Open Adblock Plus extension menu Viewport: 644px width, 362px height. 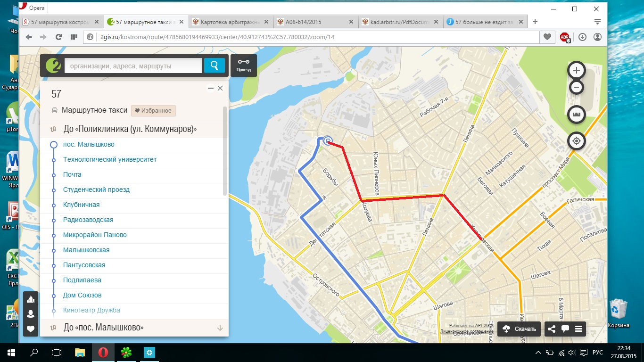click(x=565, y=37)
